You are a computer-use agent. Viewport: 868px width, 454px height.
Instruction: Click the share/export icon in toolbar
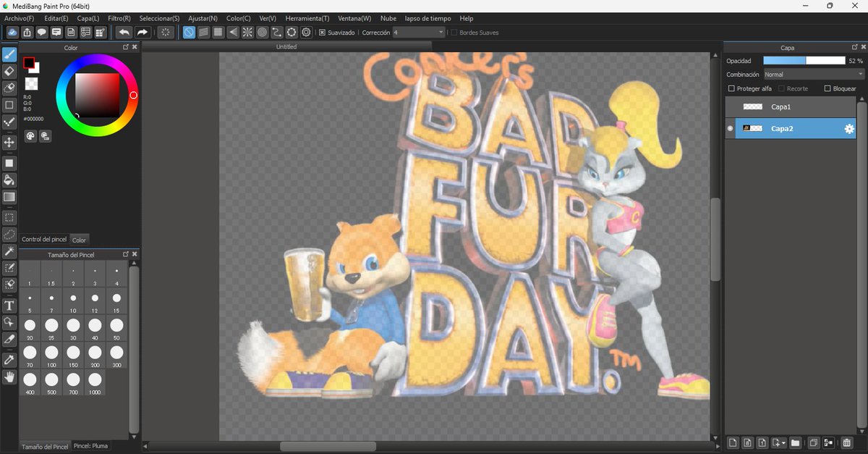coord(27,33)
